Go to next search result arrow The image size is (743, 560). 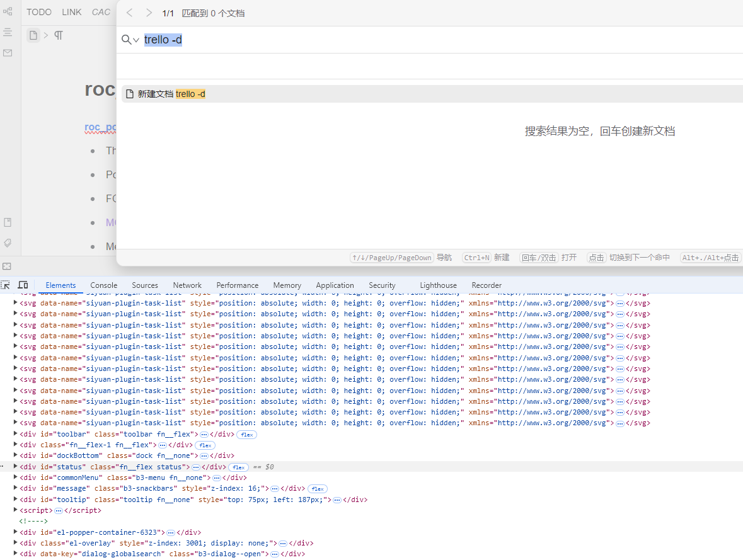149,13
